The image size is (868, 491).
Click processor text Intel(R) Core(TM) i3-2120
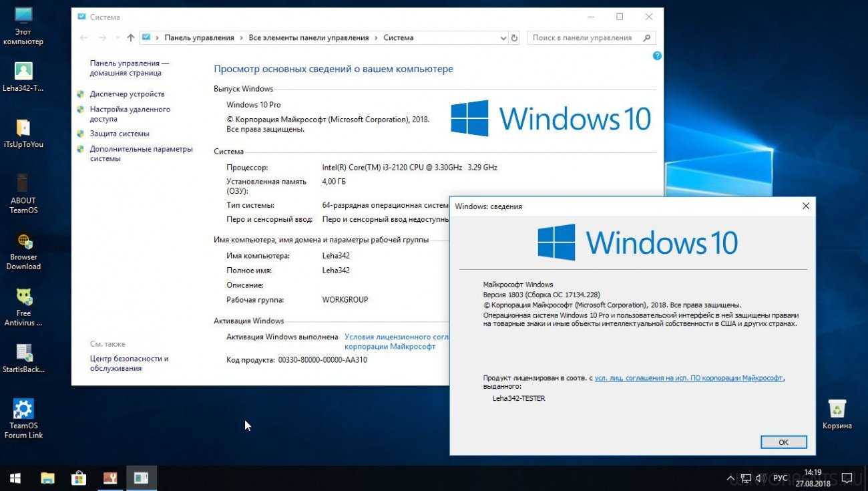[x=409, y=168]
